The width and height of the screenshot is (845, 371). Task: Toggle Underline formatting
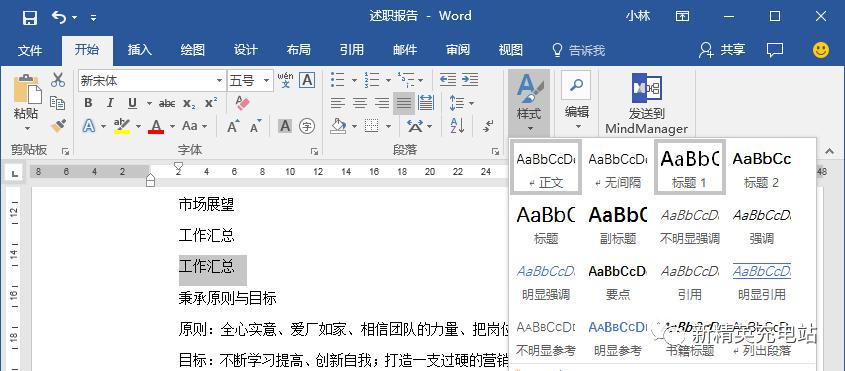point(133,103)
